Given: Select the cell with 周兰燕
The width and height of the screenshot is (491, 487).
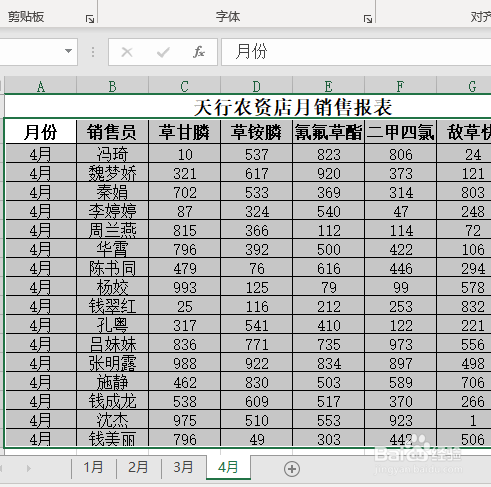Looking at the screenshot, I should point(113,230).
